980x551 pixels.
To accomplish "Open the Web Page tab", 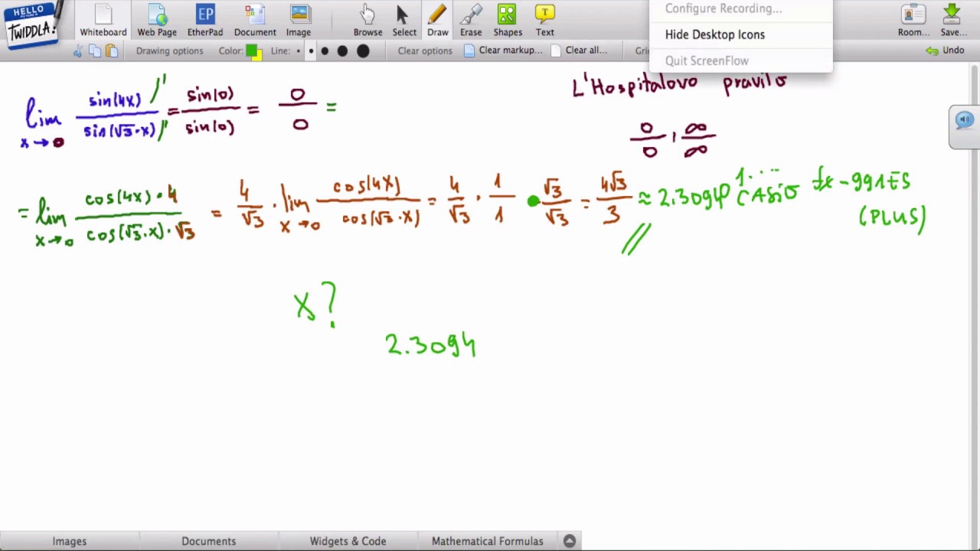I will pyautogui.click(x=157, y=21).
